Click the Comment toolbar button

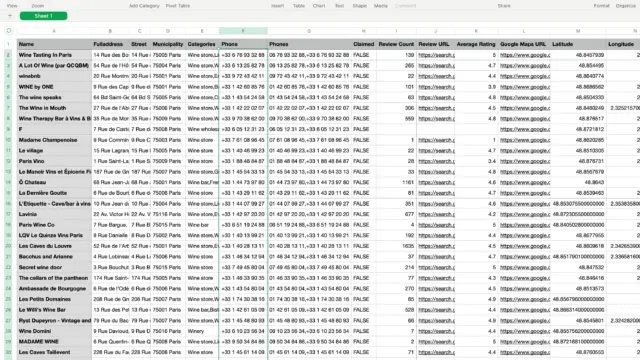[405, 6]
